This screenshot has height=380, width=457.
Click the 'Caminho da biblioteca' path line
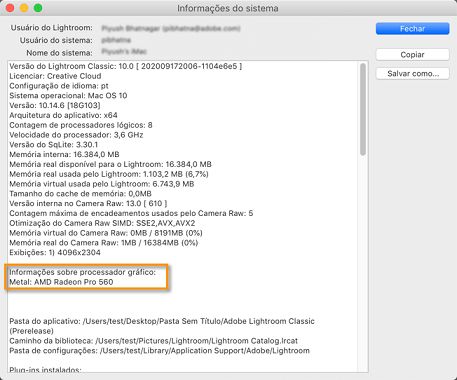[153, 341]
